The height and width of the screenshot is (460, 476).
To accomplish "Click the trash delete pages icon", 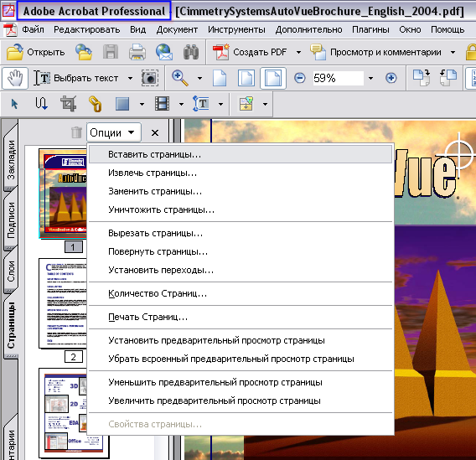I will pos(76,132).
